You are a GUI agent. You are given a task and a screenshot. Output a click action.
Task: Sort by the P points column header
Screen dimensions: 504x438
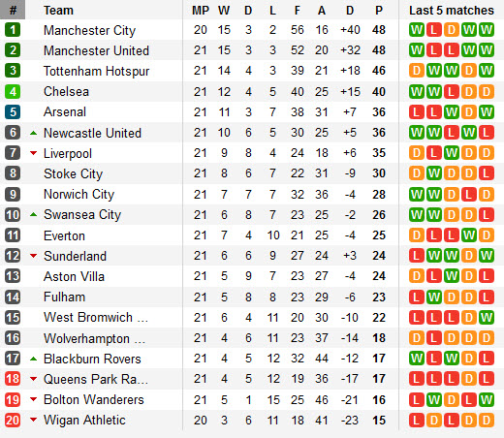point(379,11)
